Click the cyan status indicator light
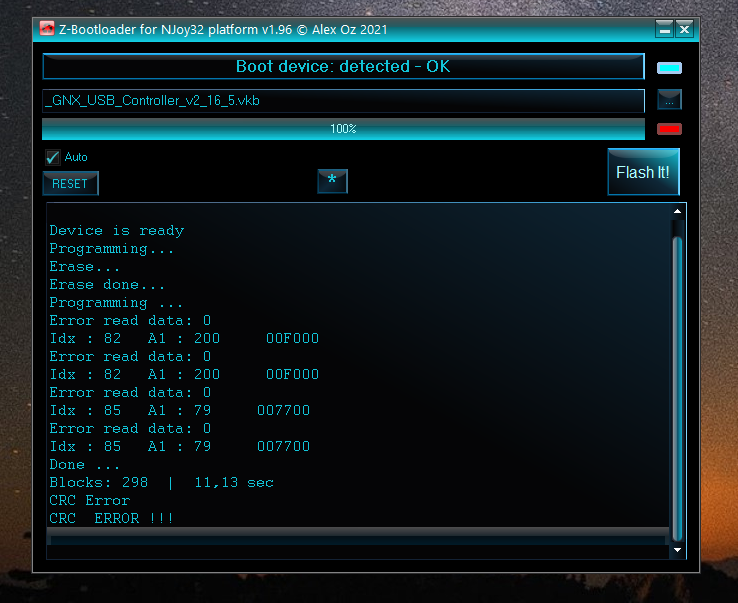Image resolution: width=738 pixels, height=603 pixels. (x=669, y=68)
